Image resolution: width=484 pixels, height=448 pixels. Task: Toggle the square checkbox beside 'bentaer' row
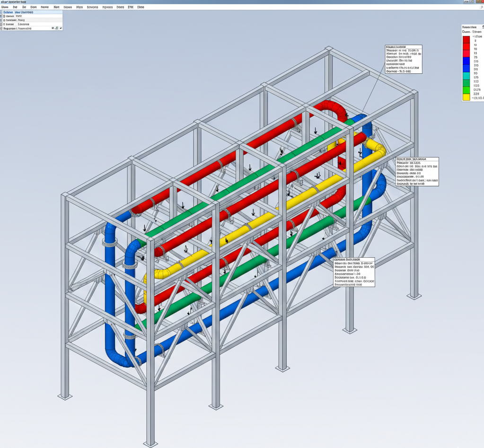point(4,20)
